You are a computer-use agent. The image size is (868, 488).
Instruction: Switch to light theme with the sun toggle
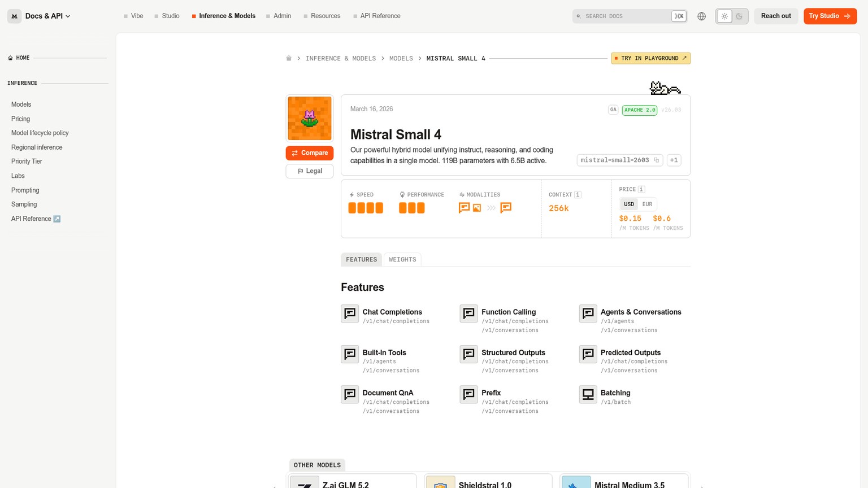724,16
